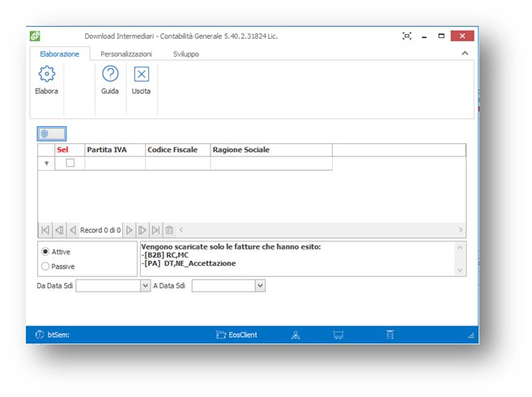Maximize the Download Intermediari window
This screenshot has height=397, width=532.
tap(441, 36)
